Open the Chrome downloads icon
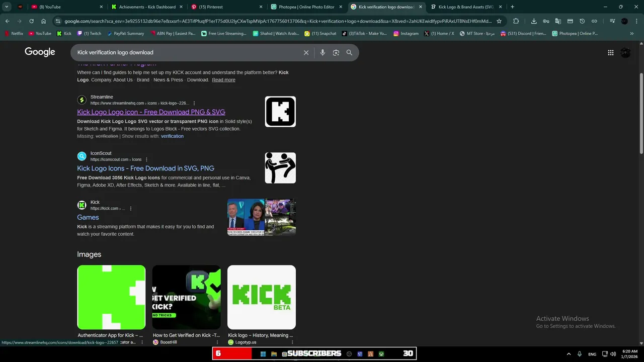 coord(534,21)
